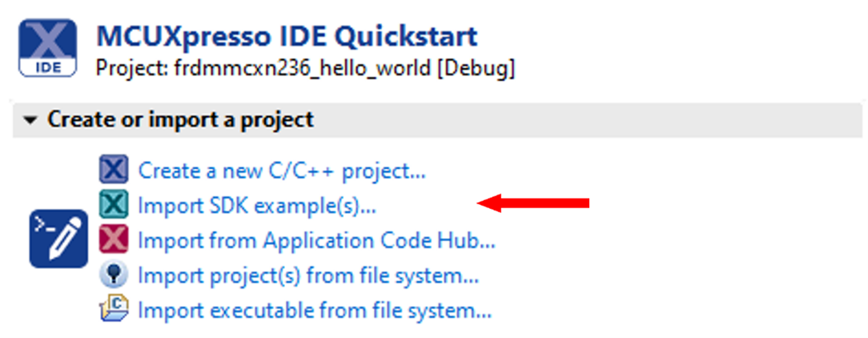Collapse the Create or import a project triangle

tap(30, 121)
